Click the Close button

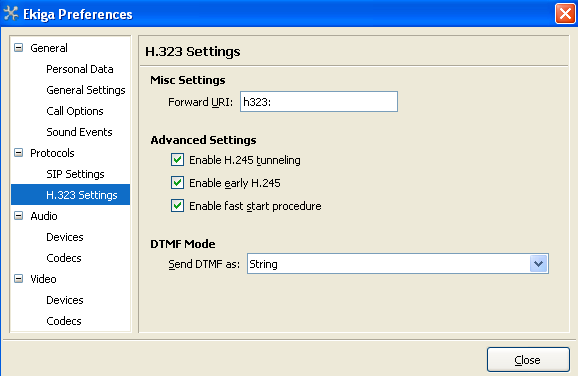[528, 360]
